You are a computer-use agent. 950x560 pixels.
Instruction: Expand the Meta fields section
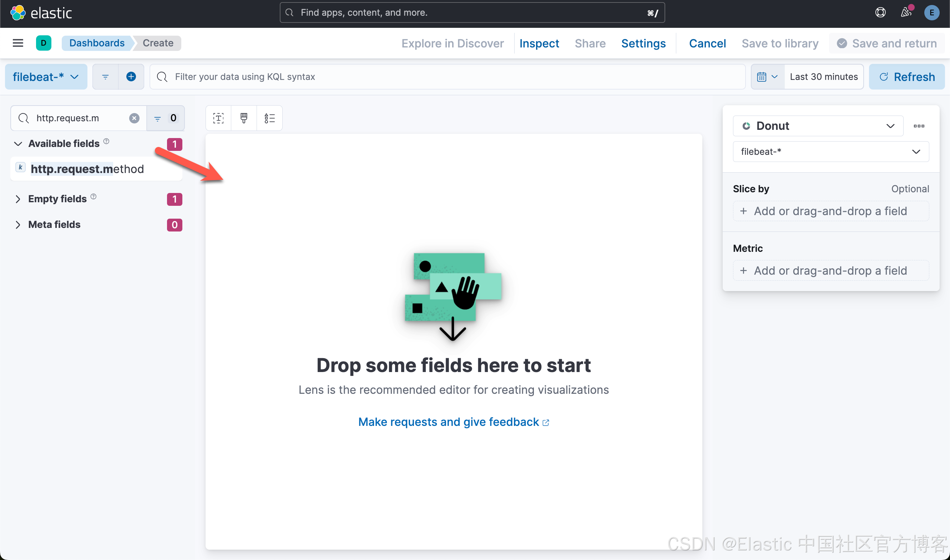tap(18, 224)
